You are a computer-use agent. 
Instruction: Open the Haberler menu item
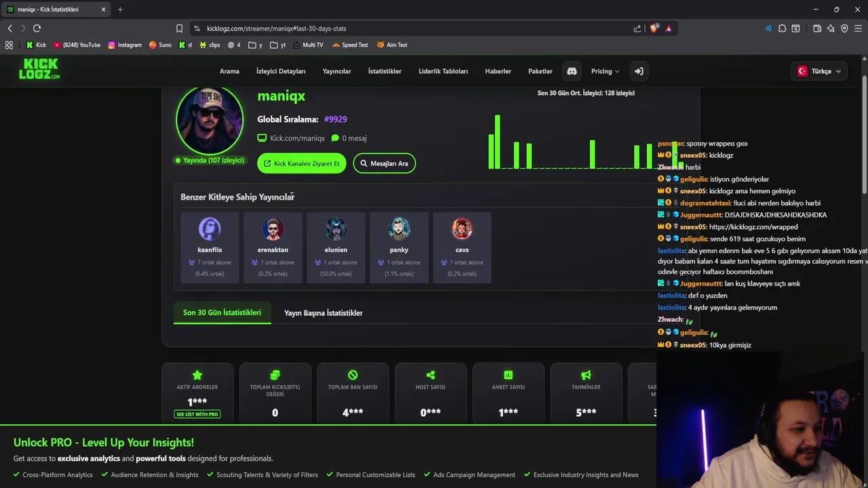click(x=498, y=71)
